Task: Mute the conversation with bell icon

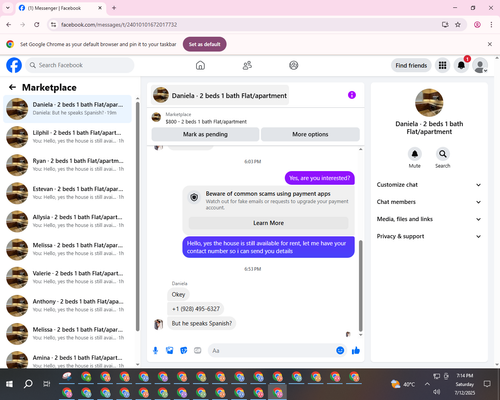Action: pos(415,154)
